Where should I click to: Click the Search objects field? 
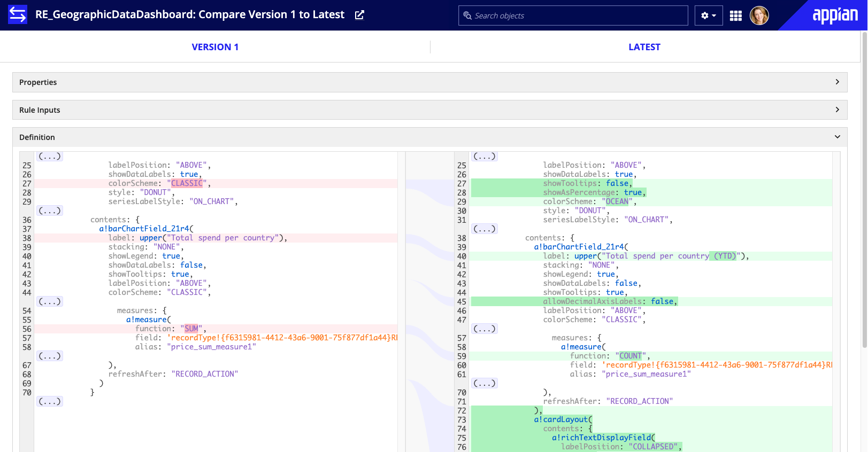click(x=573, y=15)
